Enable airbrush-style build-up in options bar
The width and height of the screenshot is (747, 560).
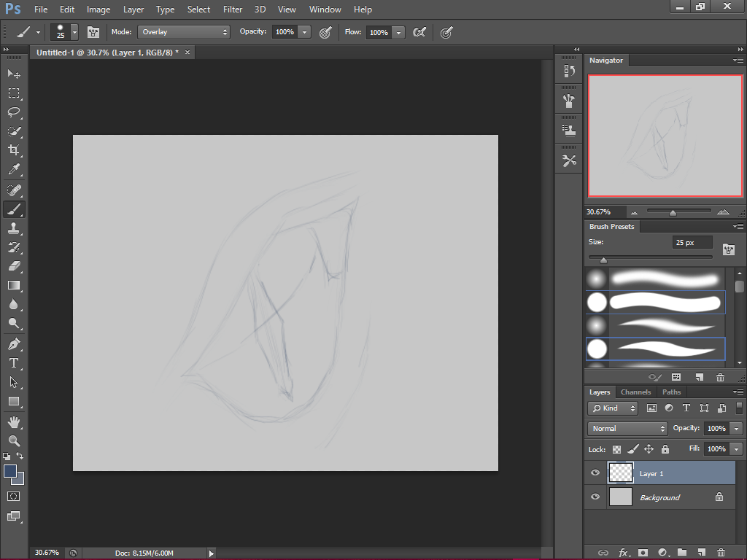[446, 32]
